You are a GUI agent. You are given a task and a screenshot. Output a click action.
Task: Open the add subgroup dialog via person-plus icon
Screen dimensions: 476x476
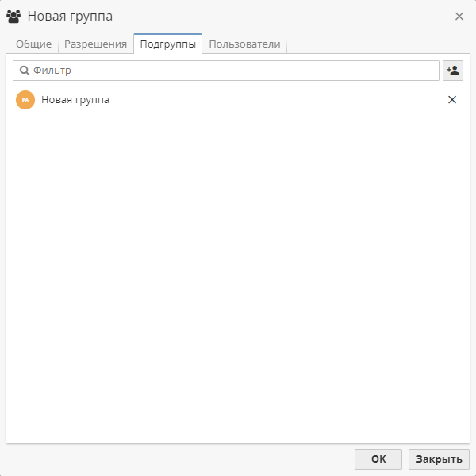(x=453, y=71)
